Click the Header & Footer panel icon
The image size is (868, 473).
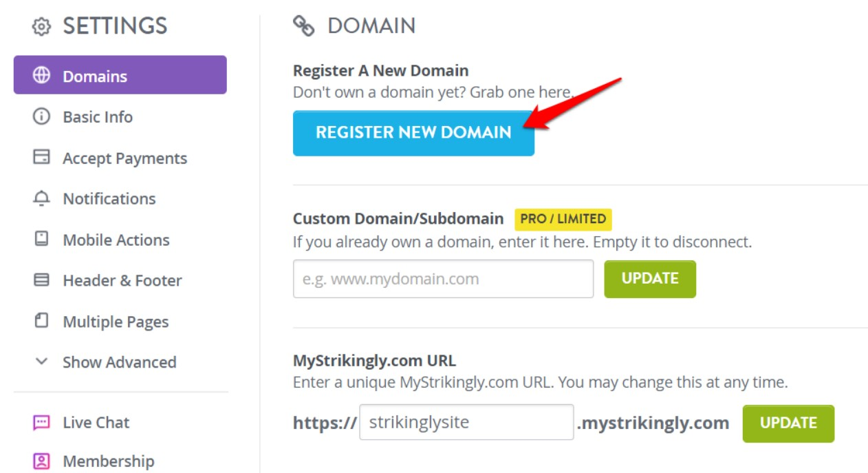[x=41, y=280]
